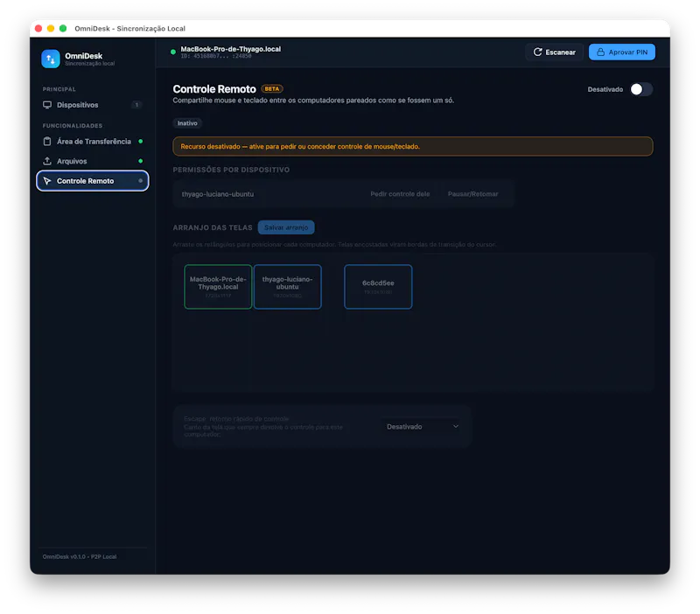Click the orange 'Recurso desativado' warning banner

413,146
